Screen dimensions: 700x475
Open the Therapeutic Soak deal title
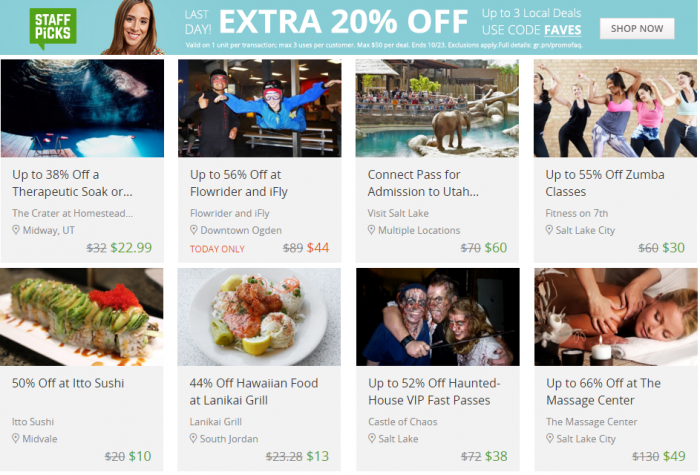72,183
